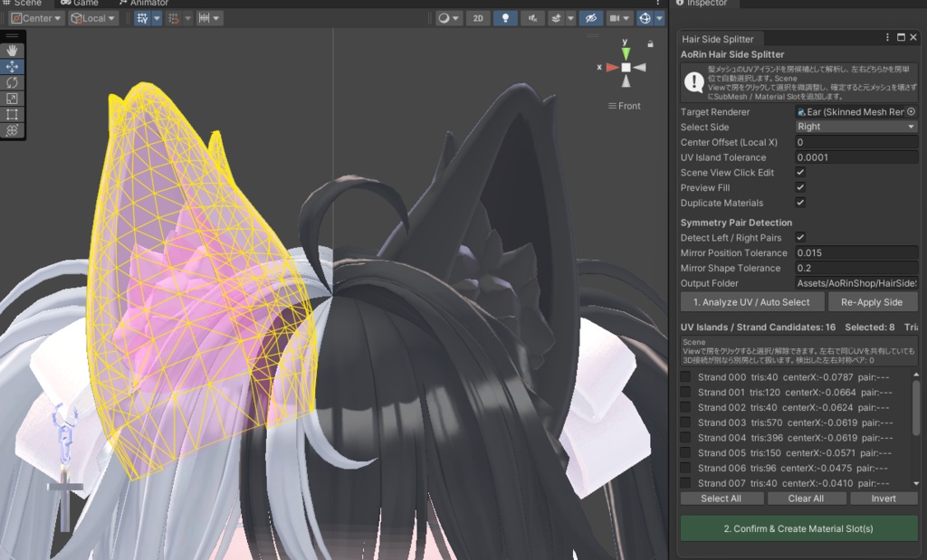Click the Hair Side Splitter tab

point(718,39)
